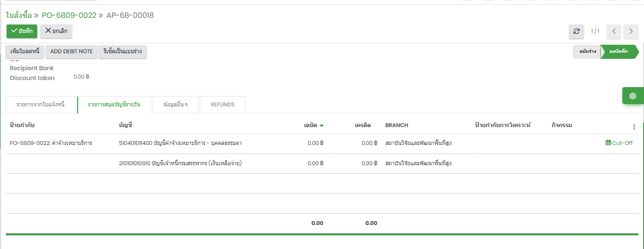
Task: Sort by the BRANCH column header
Action: tap(397, 125)
